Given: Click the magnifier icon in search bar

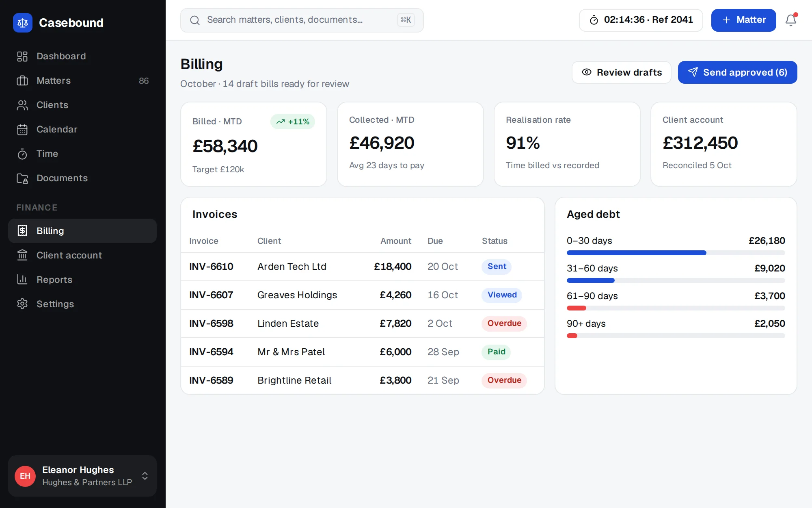Looking at the screenshot, I should point(195,20).
